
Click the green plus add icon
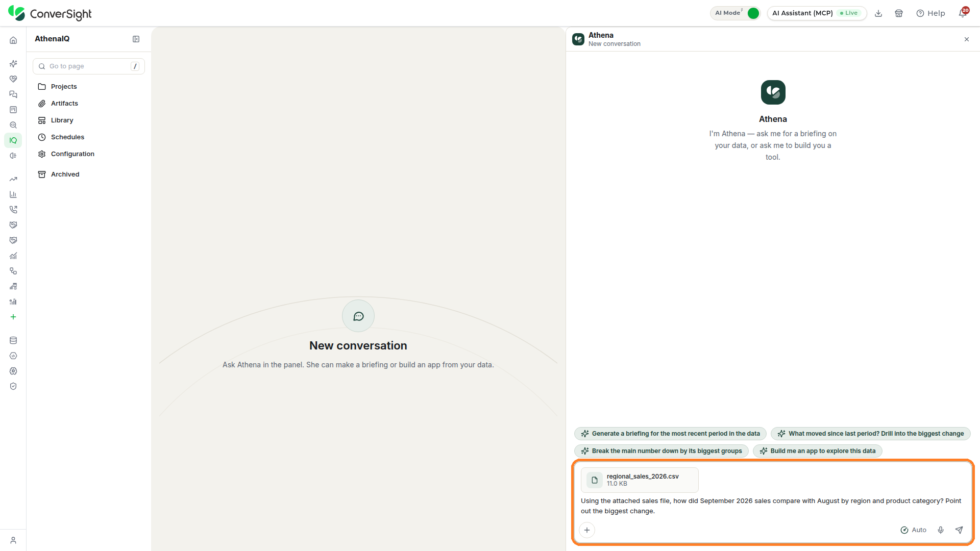point(13,317)
